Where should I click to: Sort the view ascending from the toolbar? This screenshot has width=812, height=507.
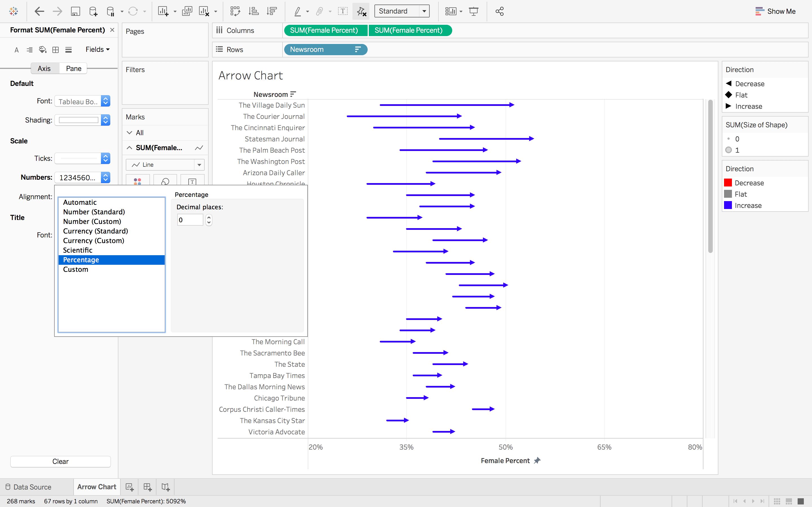pos(254,11)
